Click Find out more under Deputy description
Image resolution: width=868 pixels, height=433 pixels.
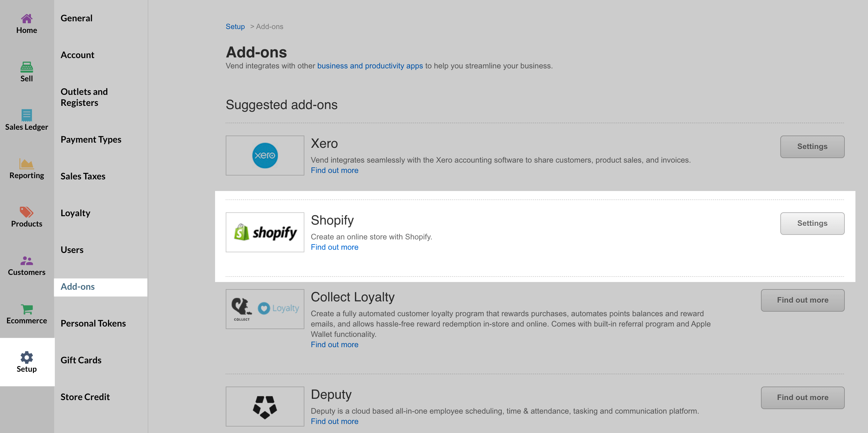pos(334,421)
